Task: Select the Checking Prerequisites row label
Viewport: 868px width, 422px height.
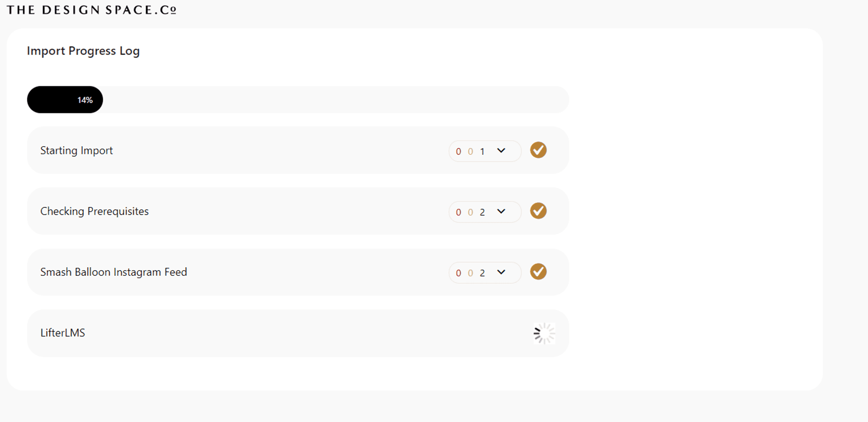Action: (95, 211)
